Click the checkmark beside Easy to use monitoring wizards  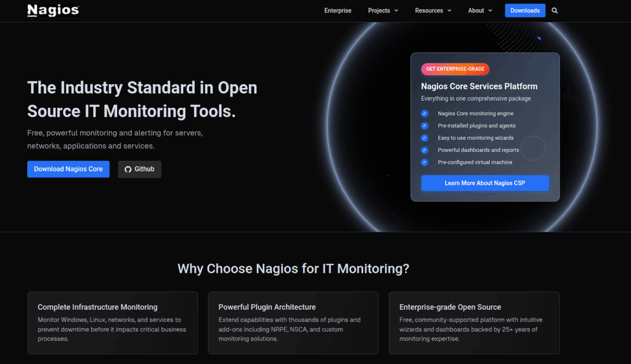tap(424, 137)
